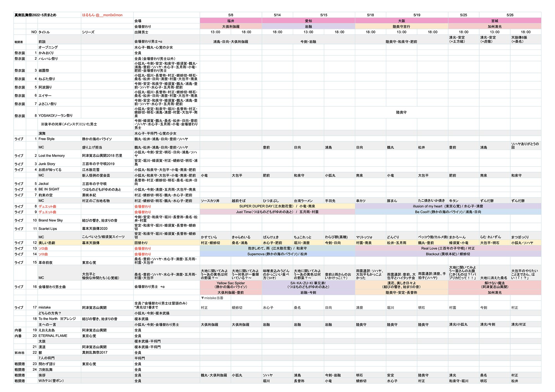Select the 真剣乱舞祭2022・5月まとめ title cell

coord(35,15)
